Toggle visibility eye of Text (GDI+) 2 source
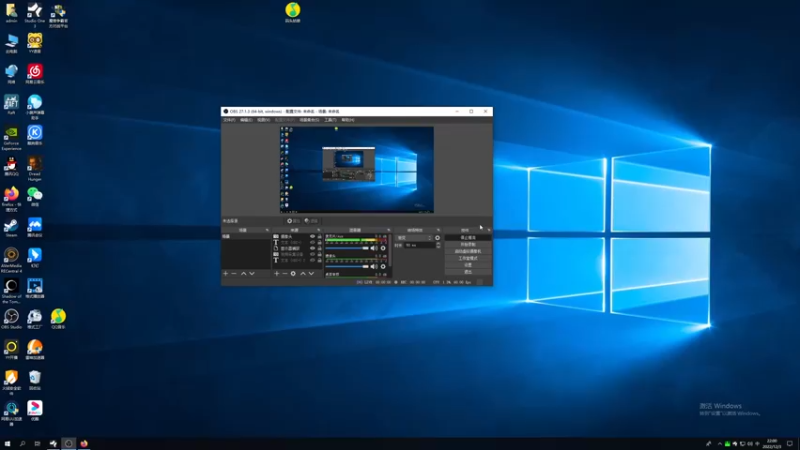Screen dimensions: 800x450 [313, 260]
